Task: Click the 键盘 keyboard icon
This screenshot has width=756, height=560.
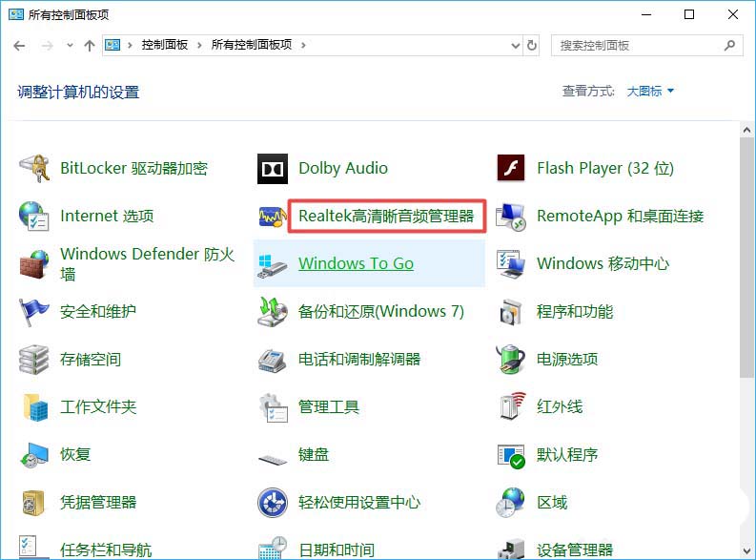Action: 273,459
